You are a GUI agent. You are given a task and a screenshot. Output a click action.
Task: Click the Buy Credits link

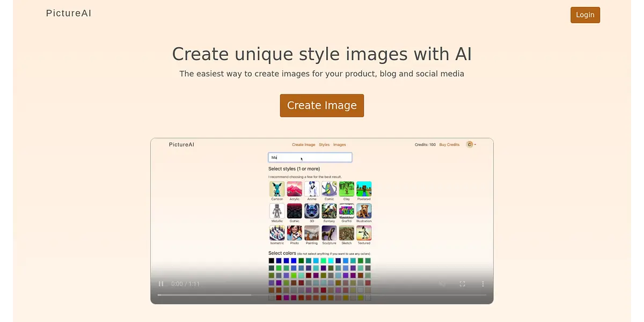coord(449,145)
